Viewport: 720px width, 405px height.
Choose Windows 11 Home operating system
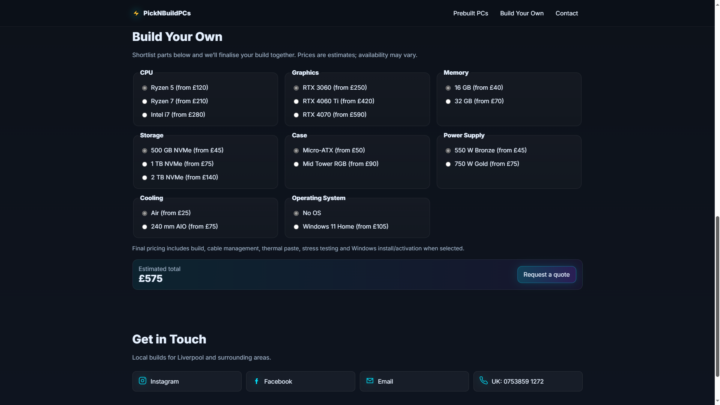296,226
